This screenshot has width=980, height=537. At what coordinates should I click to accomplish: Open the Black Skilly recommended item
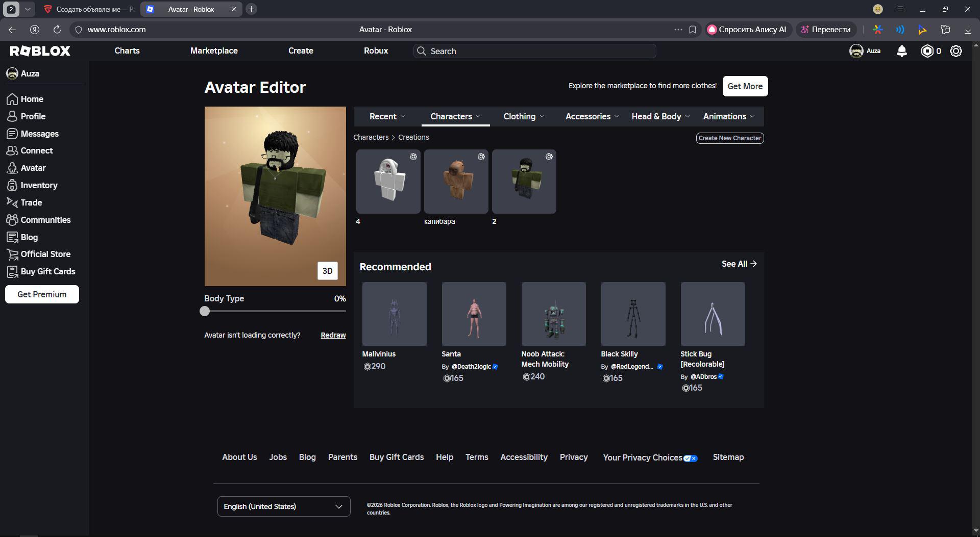pos(633,314)
